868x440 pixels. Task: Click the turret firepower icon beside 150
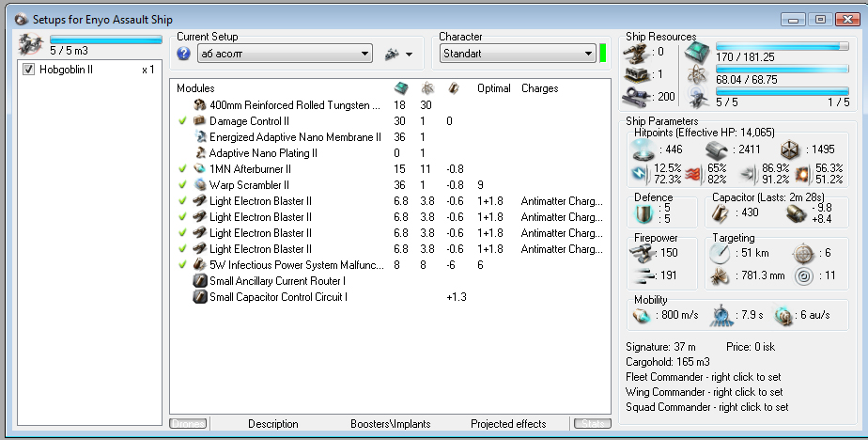[x=643, y=253]
